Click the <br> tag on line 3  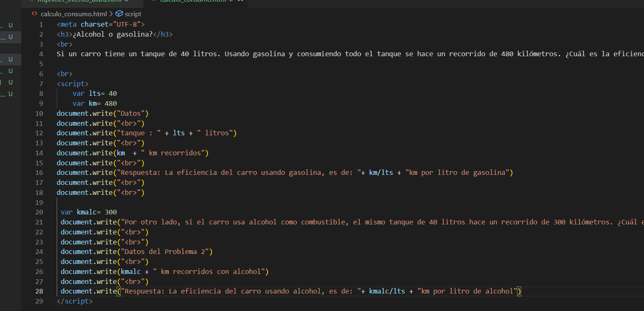click(65, 44)
